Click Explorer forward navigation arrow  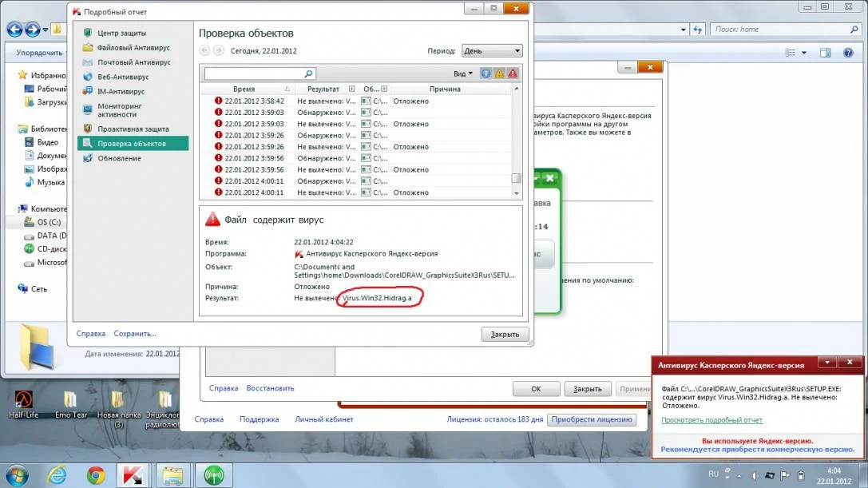pos(34,30)
